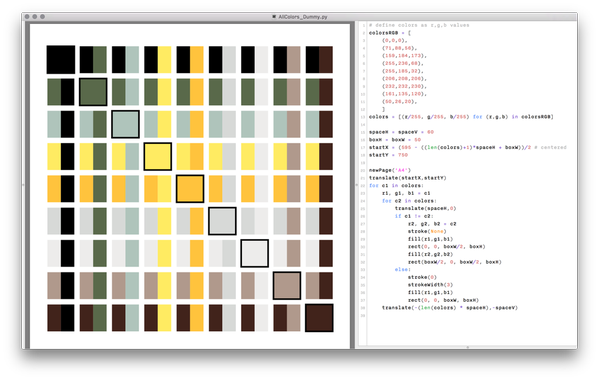This screenshot has width=599, height=380.
Task: Click the swatch with black left, orange right
Action: tap(190, 60)
